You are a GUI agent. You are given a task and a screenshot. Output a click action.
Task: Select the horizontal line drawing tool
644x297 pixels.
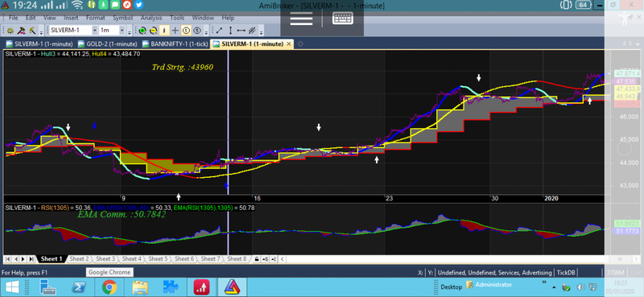(241, 31)
